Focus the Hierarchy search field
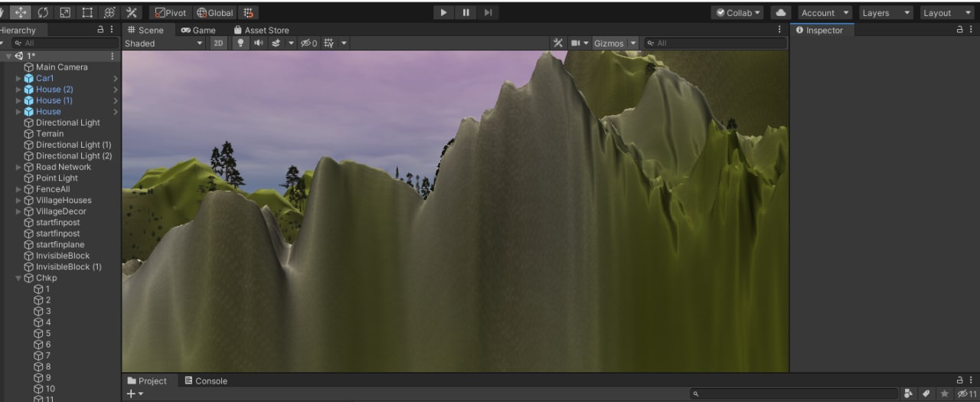This screenshot has height=402, width=980. [64, 43]
